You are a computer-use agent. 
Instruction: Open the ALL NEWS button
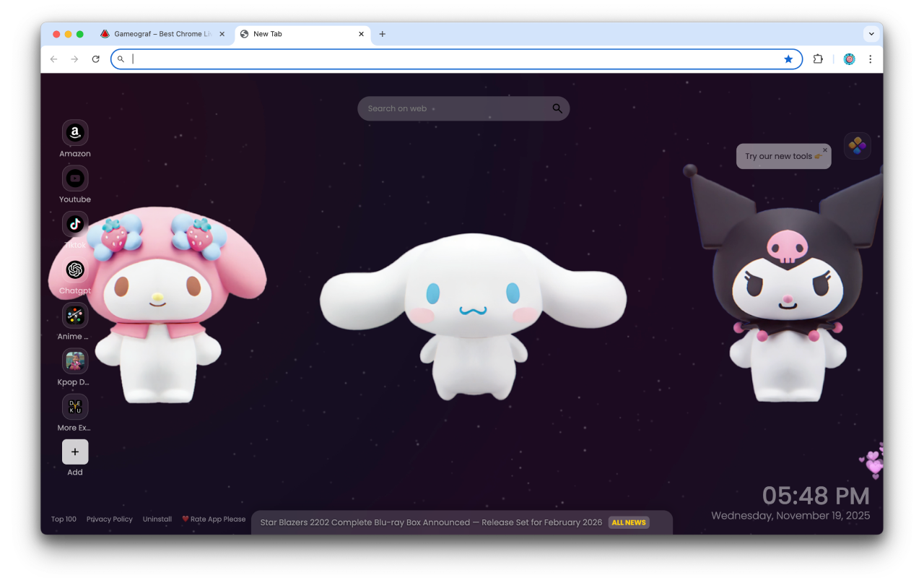(x=629, y=522)
